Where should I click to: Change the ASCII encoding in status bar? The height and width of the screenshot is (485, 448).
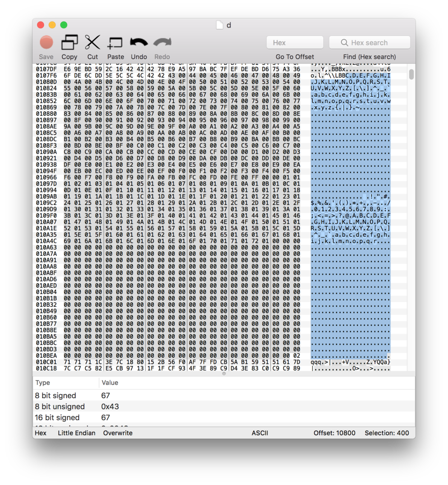[260, 433]
